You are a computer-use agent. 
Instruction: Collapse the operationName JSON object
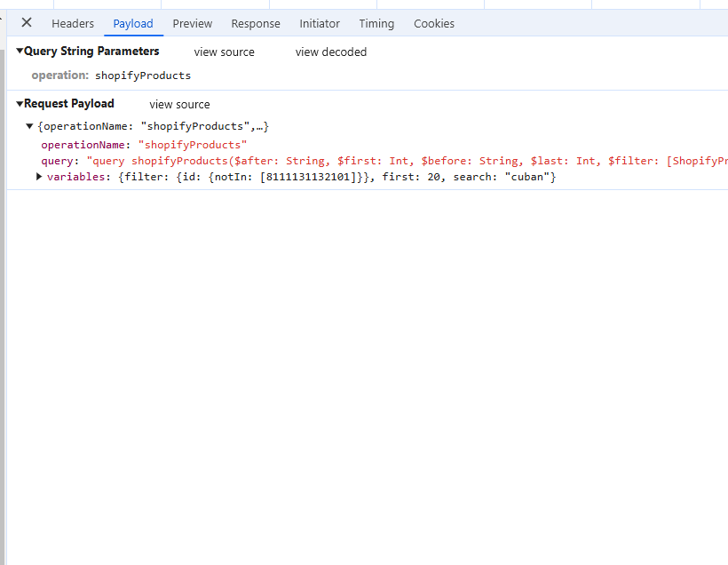(29, 125)
